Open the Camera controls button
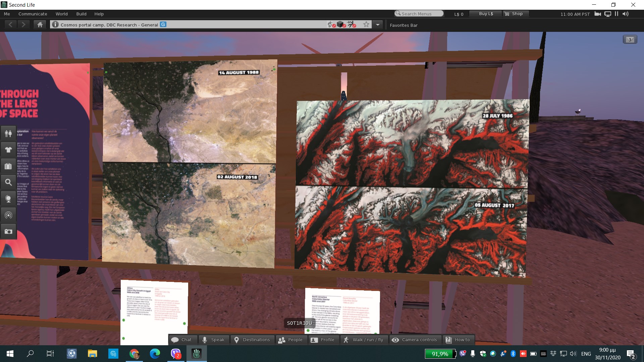Screen dimensions: 644x362 pyautogui.click(x=415, y=340)
